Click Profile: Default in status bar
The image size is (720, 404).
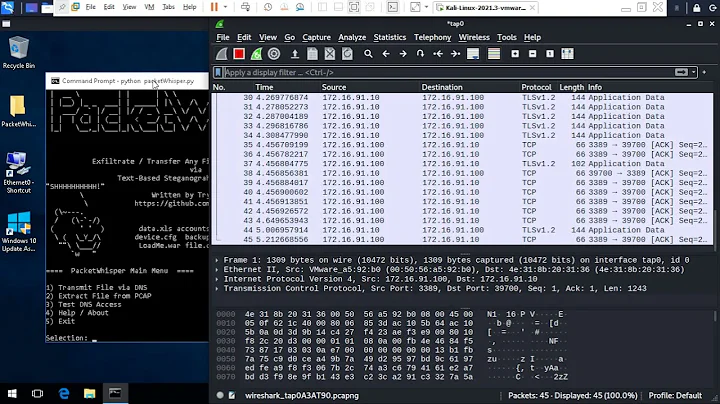point(675,395)
